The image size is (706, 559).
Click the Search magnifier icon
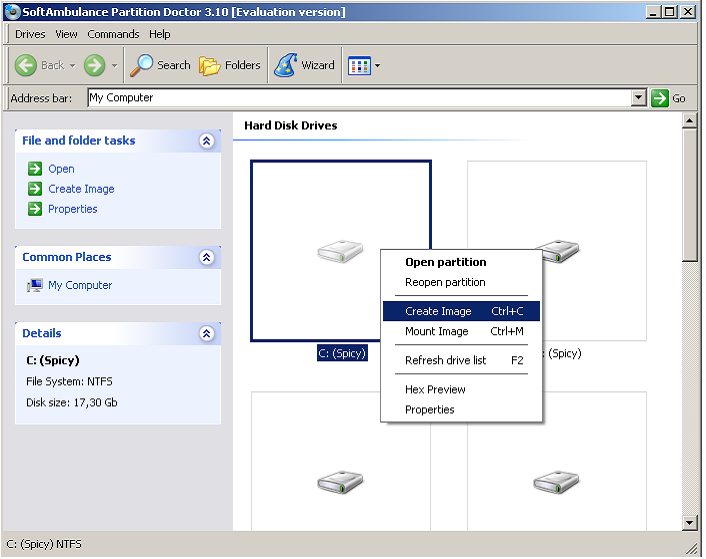tap(141, 66)
